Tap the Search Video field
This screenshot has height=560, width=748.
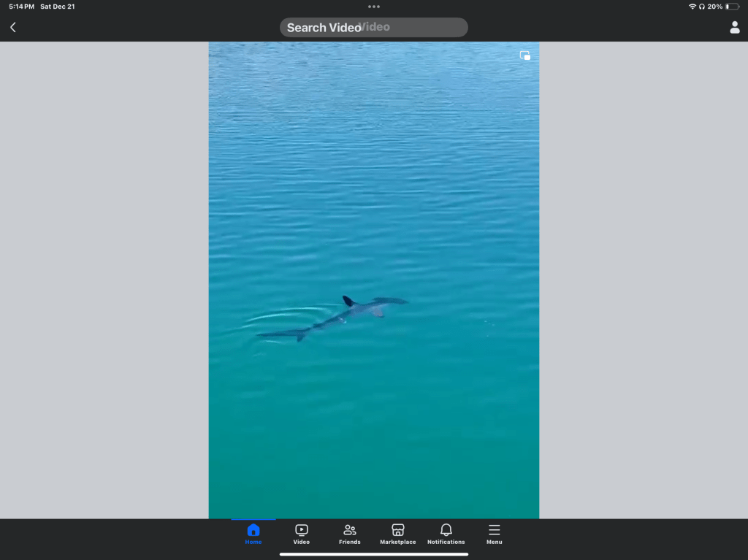(373, 28)
